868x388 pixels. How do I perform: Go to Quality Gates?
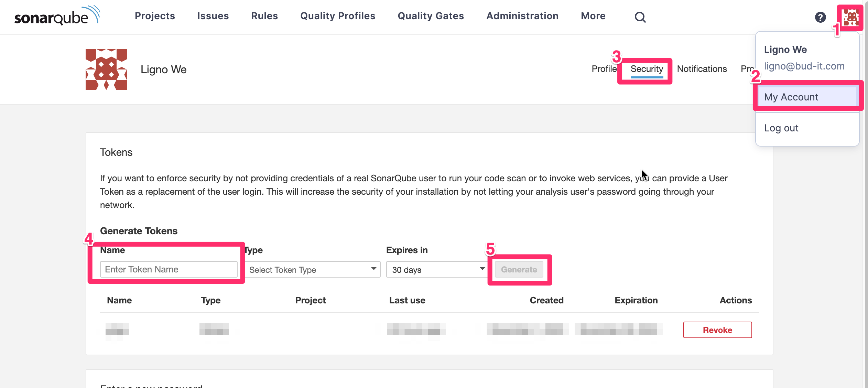(x=431, y=16)
